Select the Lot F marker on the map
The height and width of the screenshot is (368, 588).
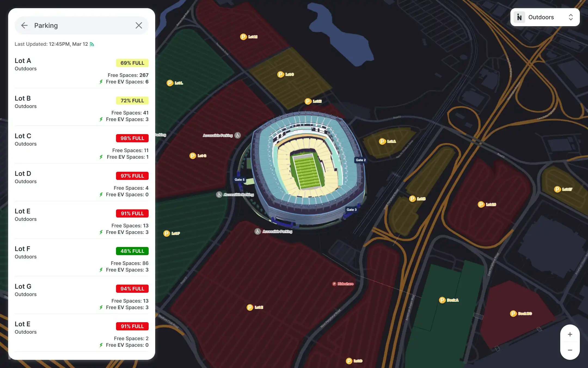point(166,233)
